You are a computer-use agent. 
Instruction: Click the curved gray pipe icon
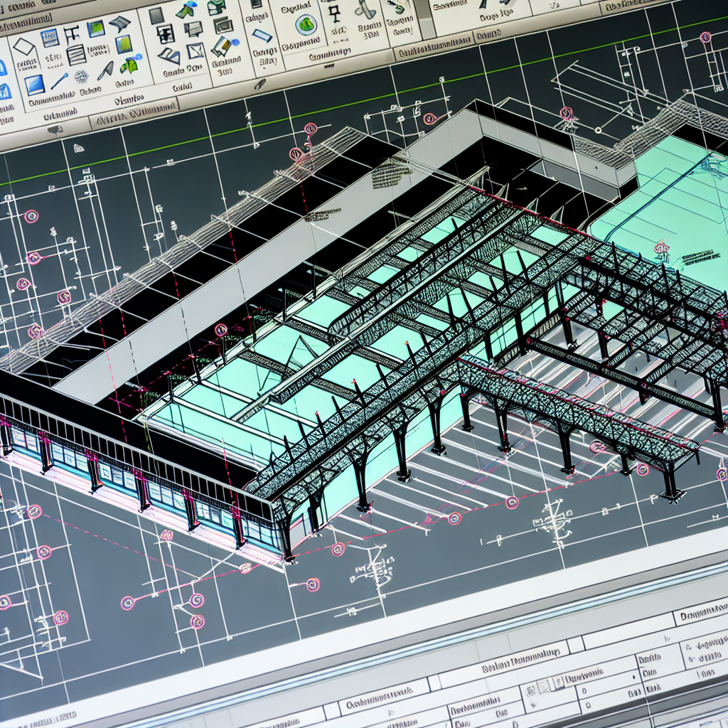(366, 9)
